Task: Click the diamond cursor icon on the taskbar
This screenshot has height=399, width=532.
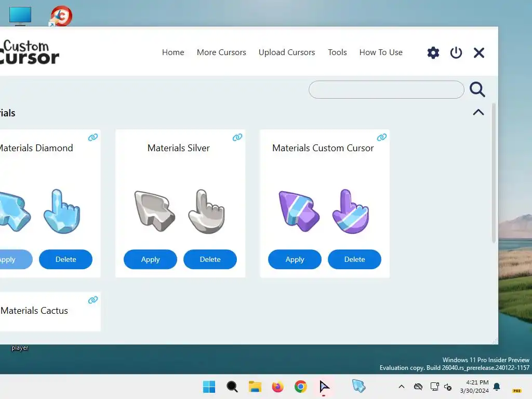Action: (x=358, y=386)
